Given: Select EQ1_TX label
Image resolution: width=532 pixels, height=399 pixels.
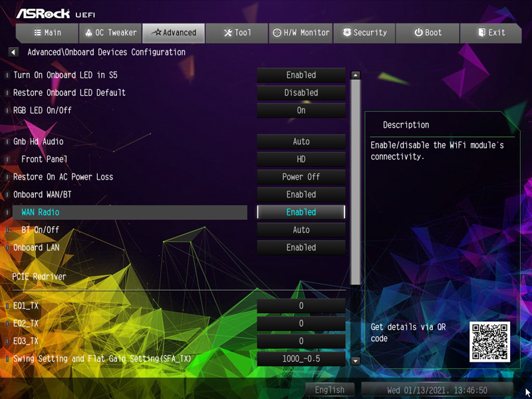Looking at the screenshot, I should pyautogui.click(x=26, y=306).
